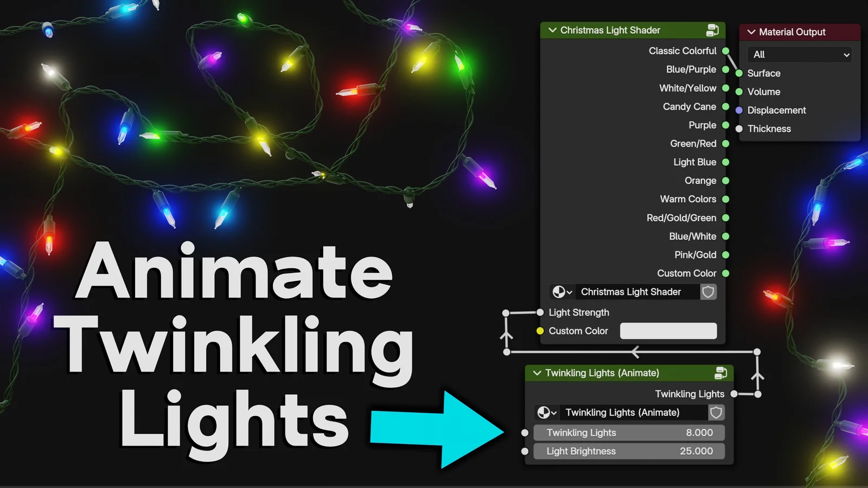Click the purple Displacement socket on Material Output

tap(738, 110)
